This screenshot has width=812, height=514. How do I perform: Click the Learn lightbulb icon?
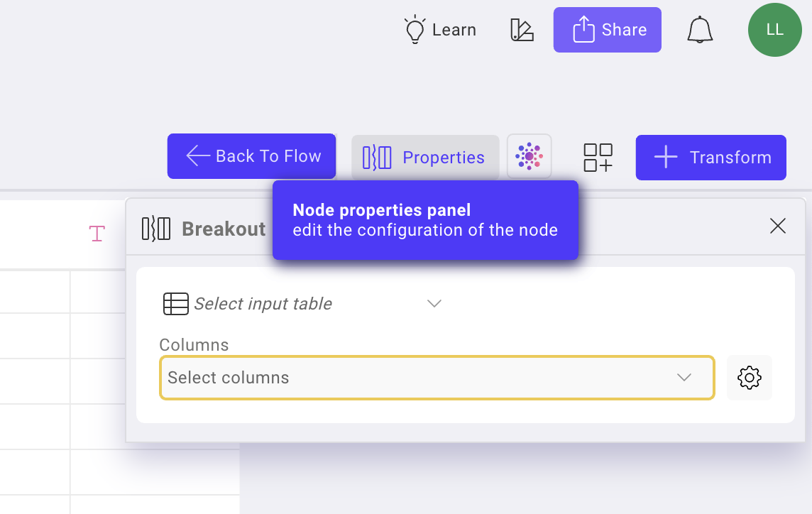(415, 30)
